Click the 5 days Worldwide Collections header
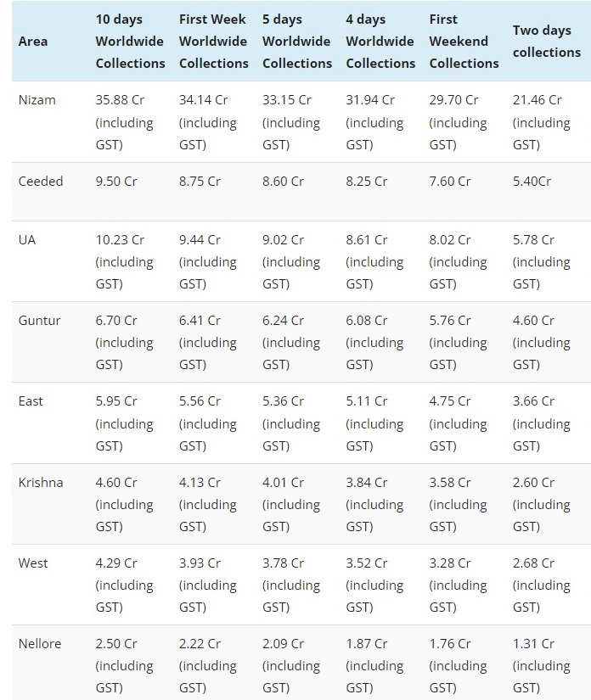The image size is (591, 700). [296, 41]
